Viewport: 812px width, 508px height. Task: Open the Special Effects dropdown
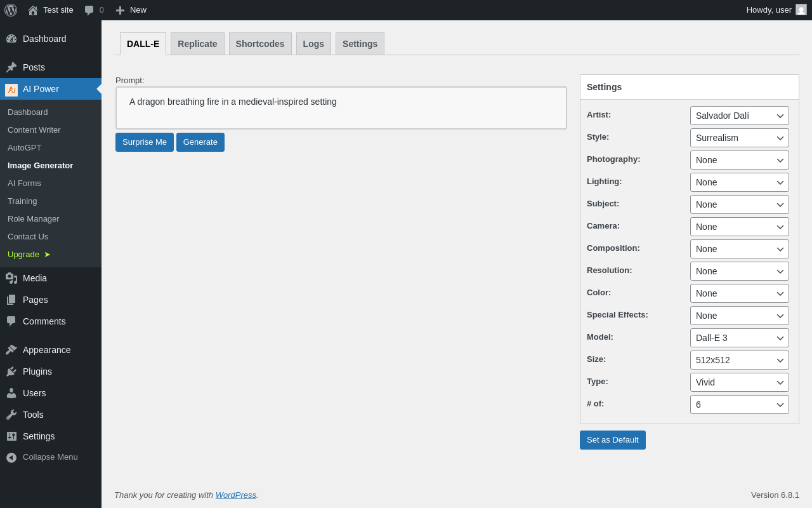(740, 316)
